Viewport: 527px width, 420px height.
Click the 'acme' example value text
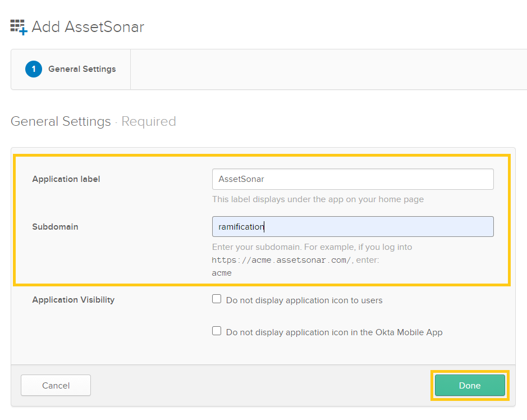click(x=222, y=273)
